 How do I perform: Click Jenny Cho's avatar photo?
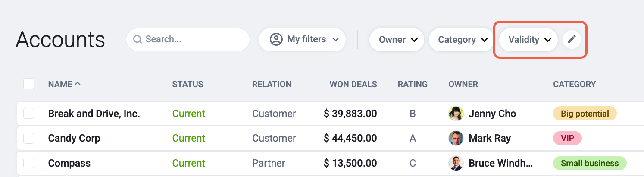pos(456,114)
